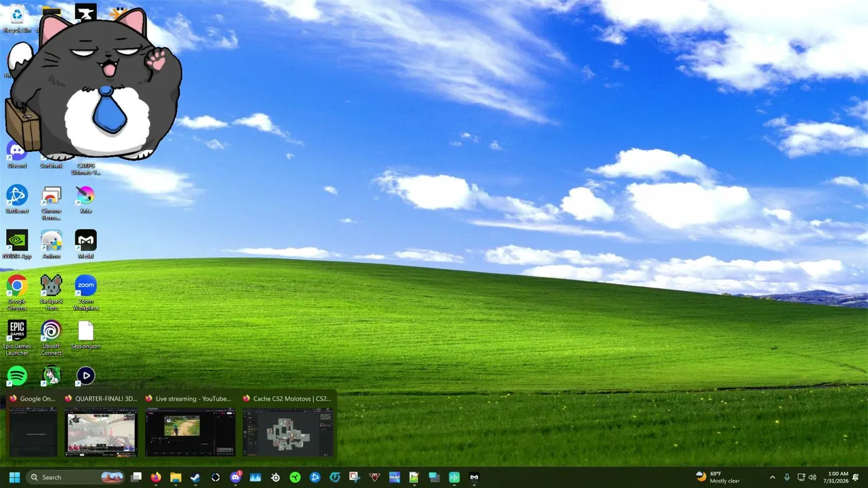Switch to the QUARTER-FINAL! 3D... window preview

click(x=101, y=426)
